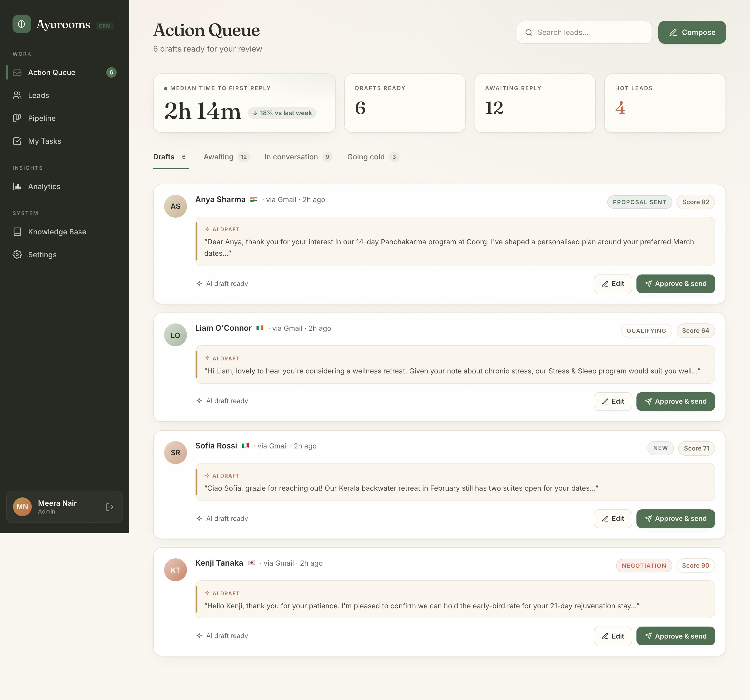Select the Drafts tab
Image resolution: width=750 pixels, height=700 pixels.
click(171, 157)
